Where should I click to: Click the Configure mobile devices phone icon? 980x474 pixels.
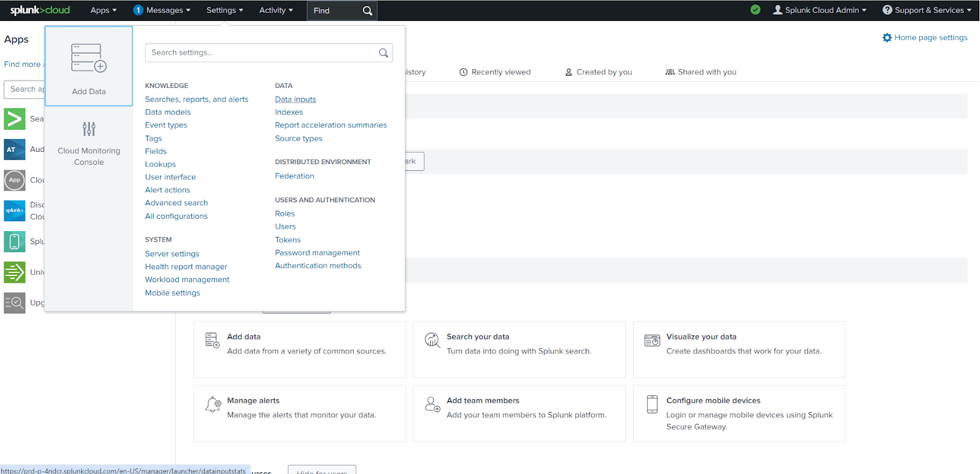point(652,404)
